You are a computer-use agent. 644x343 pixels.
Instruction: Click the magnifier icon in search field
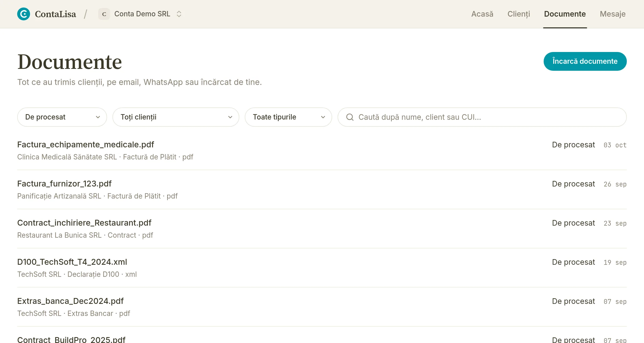350,117
